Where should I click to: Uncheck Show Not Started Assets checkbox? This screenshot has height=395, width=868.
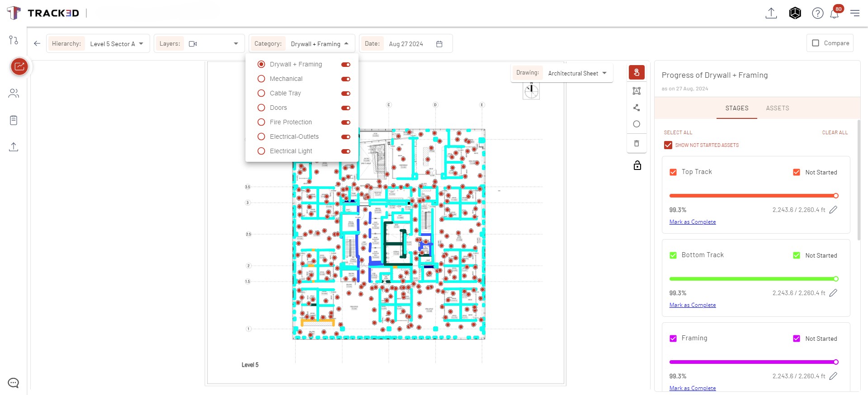668,145
